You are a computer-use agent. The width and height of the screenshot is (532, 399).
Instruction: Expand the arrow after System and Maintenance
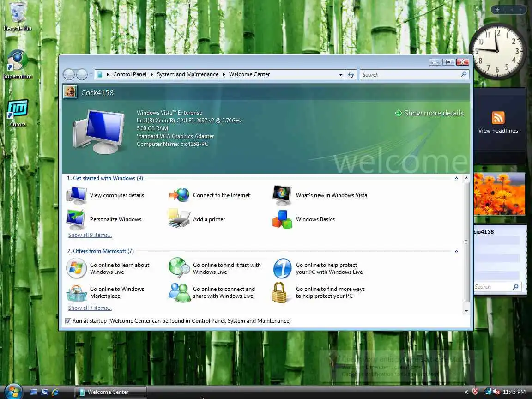[224, 75]
